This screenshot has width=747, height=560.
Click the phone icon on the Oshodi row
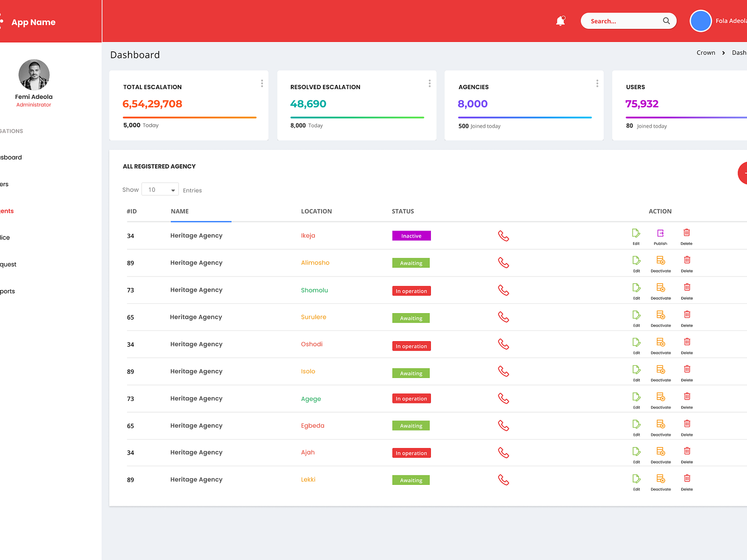pos(504,344)
